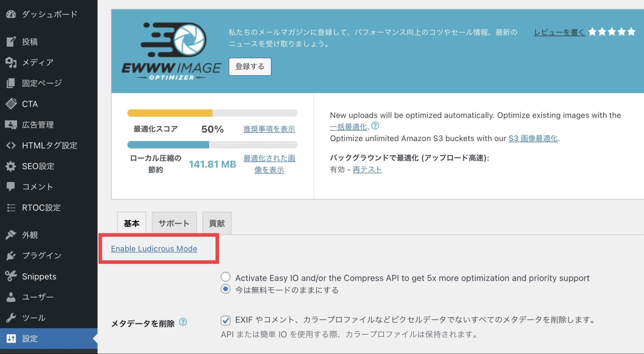
Task: Click the EWWW Image Optimizer logo
Action: [171, 51]
